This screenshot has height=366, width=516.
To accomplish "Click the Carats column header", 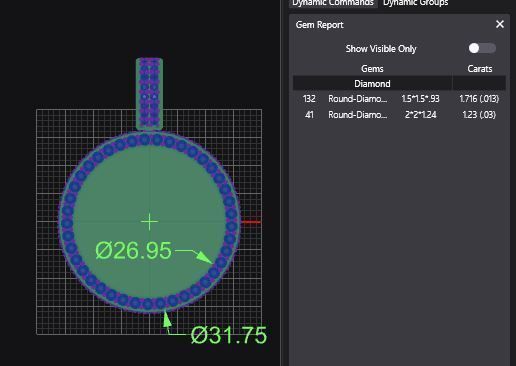I will coord(479,69).
